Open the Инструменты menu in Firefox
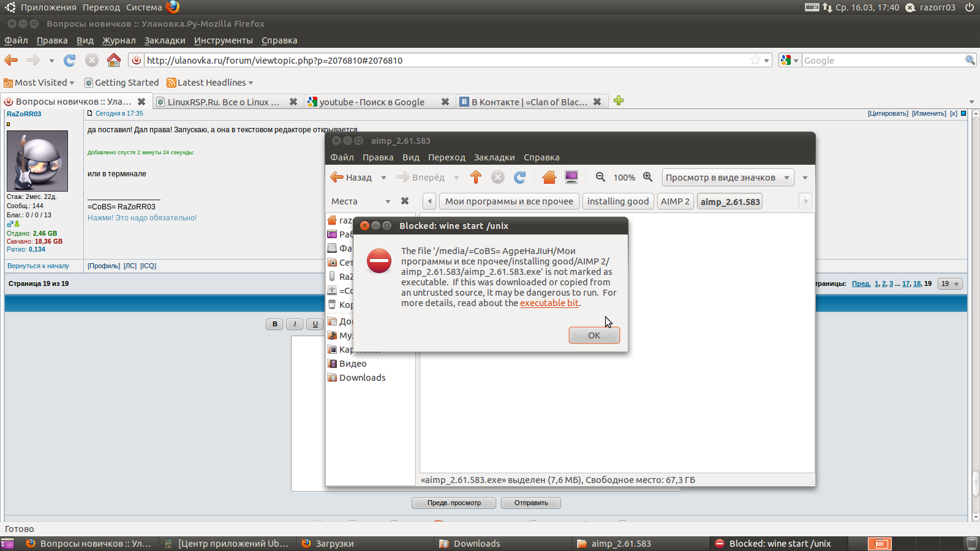 point(224,40)
